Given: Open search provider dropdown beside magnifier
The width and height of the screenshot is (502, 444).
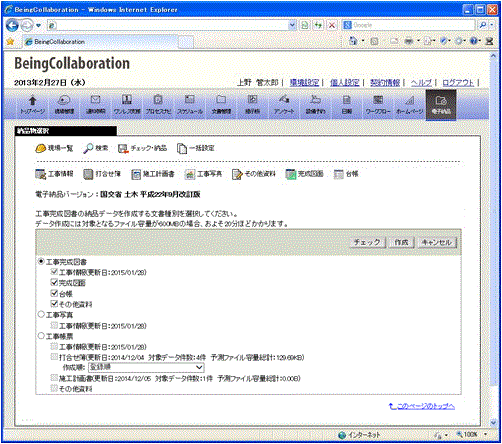Looking at the screenshot, I should tap(492, 25).
